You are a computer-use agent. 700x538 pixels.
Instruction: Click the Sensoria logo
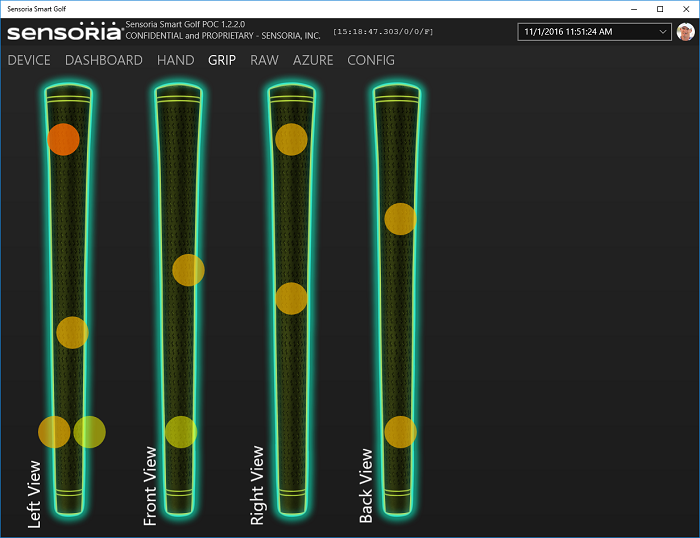[65, 32]
